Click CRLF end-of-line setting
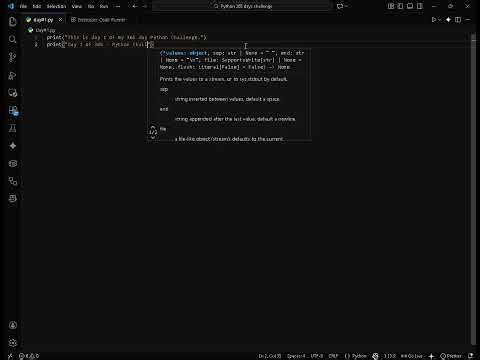480x360 pixels. click(x=333, y=356)
